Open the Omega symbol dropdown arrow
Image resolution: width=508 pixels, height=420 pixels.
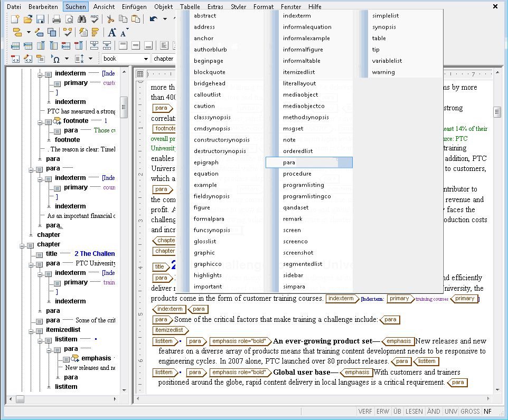67,59
